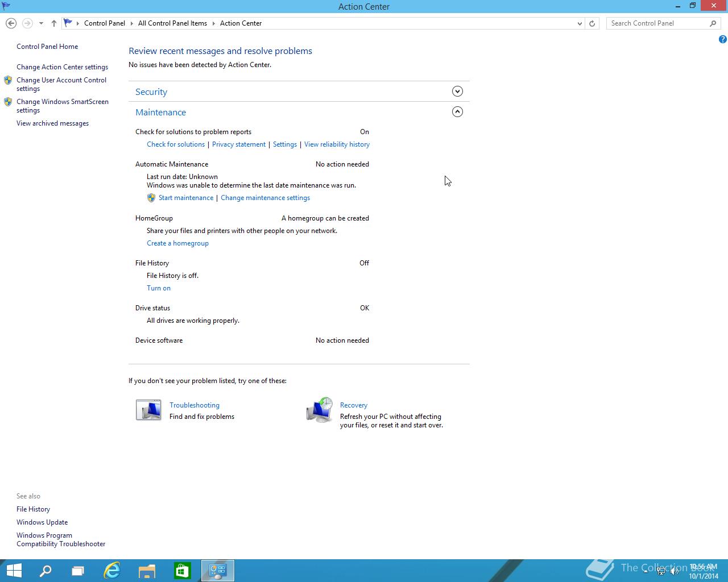Open Task View on the taskbar
The width and height of the screenshot is (728, 582).
coord(78,571)
